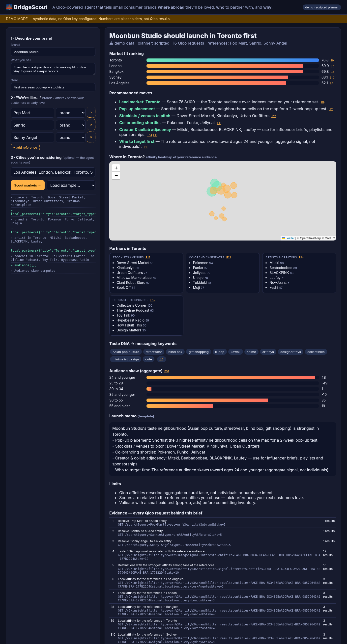Open the type dropdown for Sonny Angel

click(71, 137)
